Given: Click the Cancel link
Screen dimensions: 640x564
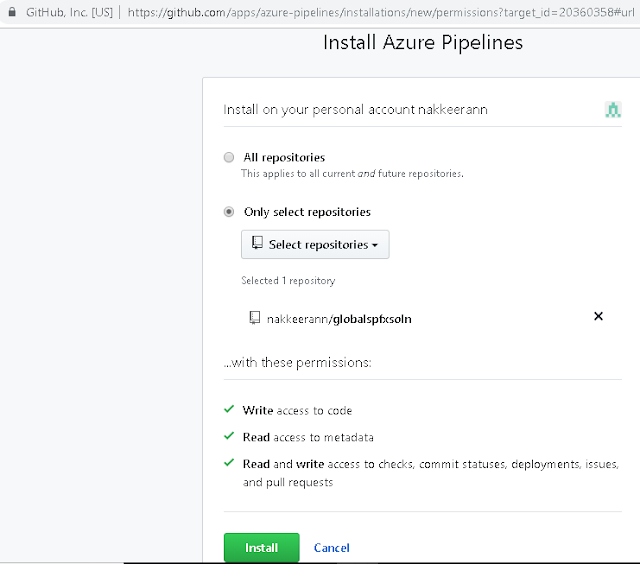Looking at the screenshot, I should (x=331, y=548).
